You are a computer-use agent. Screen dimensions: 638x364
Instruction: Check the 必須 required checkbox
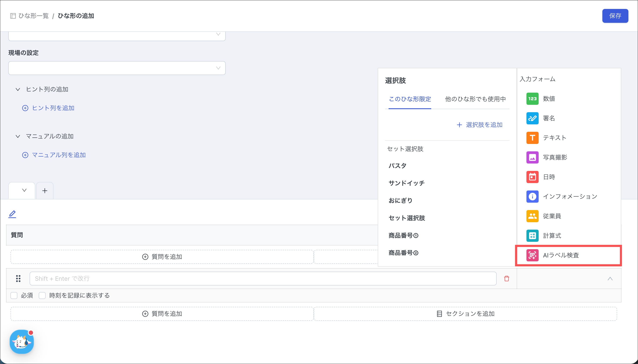[x=14, y=296]
